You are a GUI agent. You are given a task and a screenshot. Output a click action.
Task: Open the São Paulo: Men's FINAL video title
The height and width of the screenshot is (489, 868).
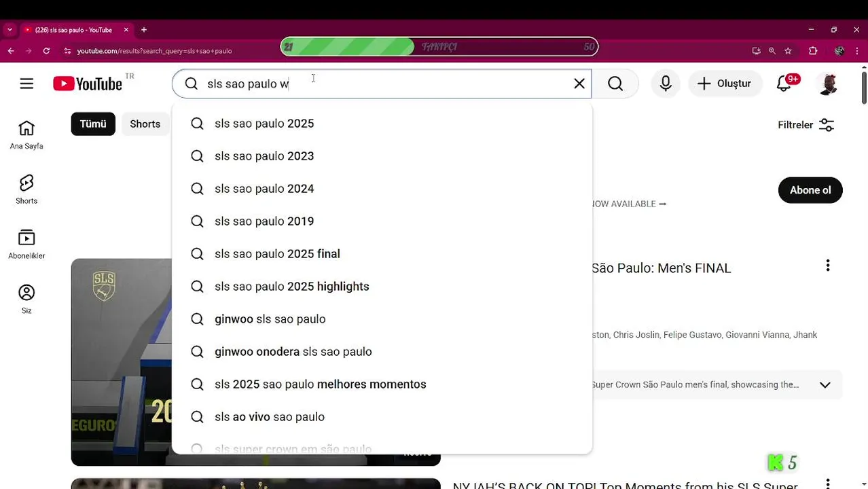point(661,268)
